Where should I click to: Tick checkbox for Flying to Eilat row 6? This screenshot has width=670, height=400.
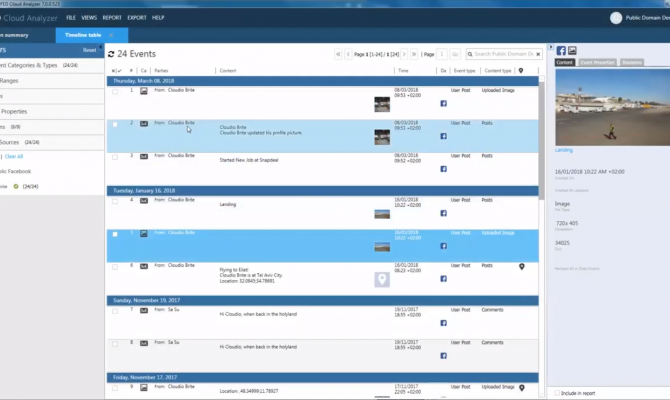pyautogui.click(x=115, y=267)
